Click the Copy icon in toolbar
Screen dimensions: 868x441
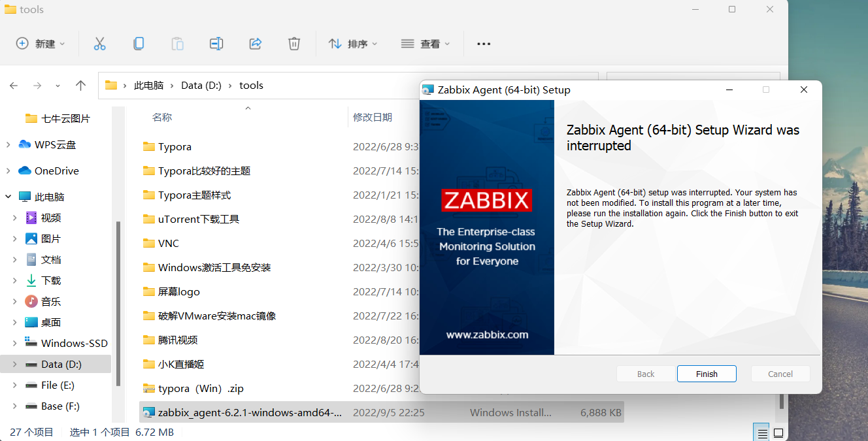[139, 44]
